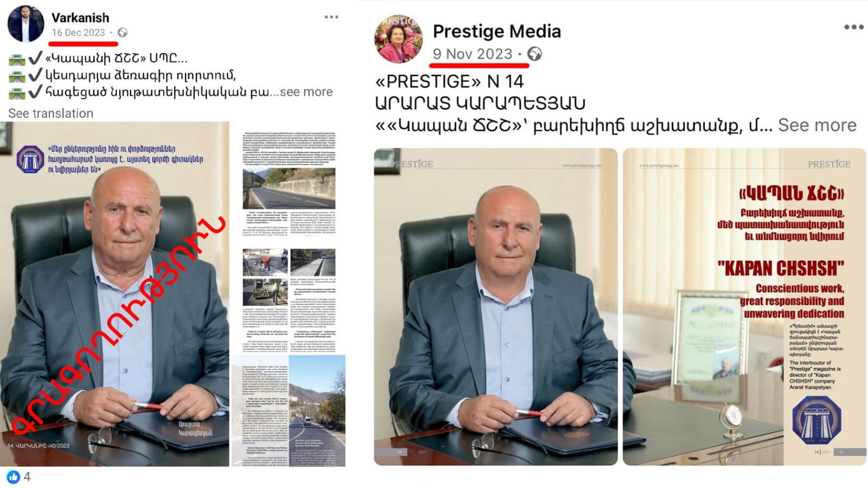Click the blue like reaction icon
This screenshot has height=488, width=868.
(x=14, y=477)
